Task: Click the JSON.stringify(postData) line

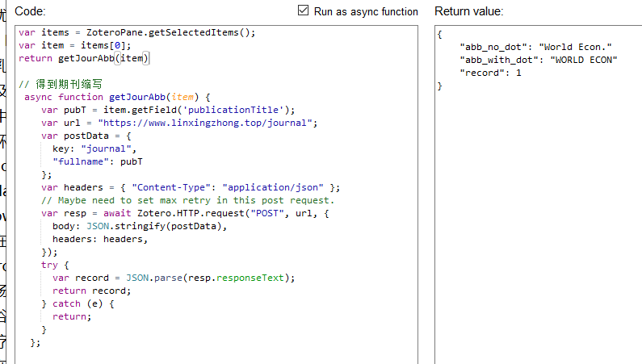Action: click(x=140, y=226)
